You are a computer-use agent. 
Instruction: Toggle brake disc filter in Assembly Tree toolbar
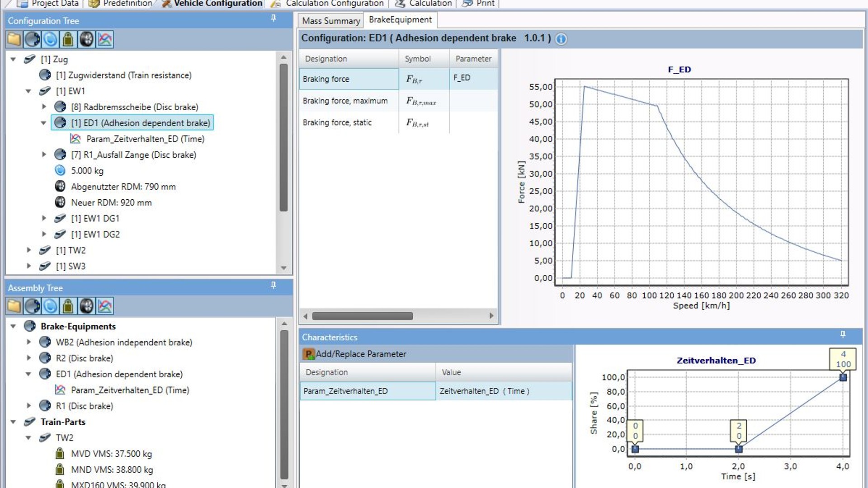(x=32, y=306)
